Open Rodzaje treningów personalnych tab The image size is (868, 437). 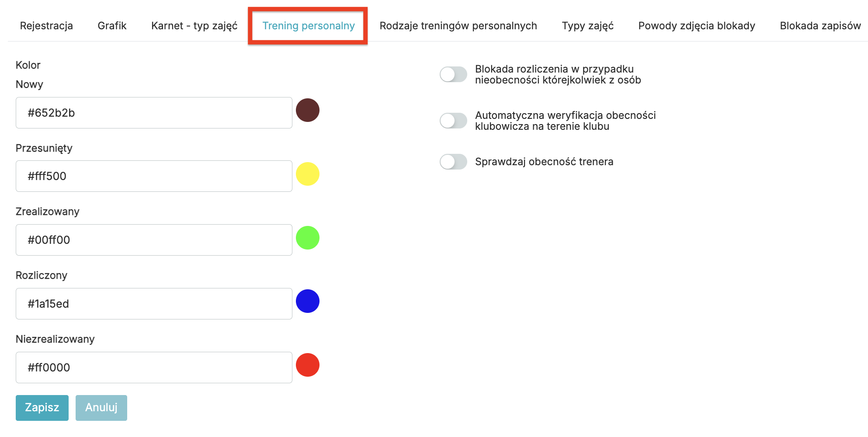tap(458, 26)
